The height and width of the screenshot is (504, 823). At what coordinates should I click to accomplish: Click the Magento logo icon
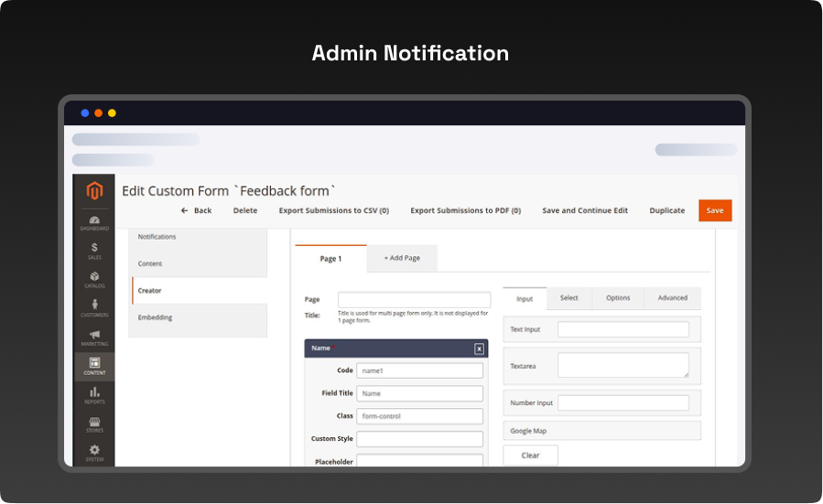coord(94,191)
